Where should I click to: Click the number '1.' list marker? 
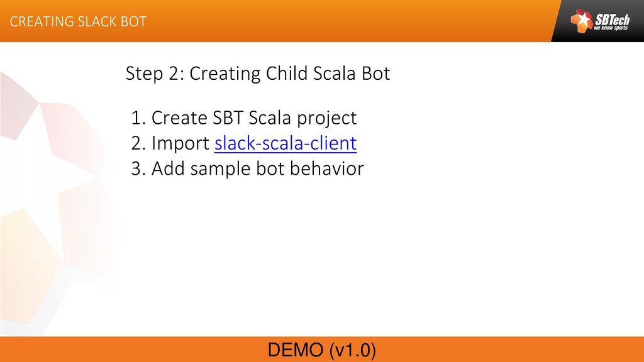(x=138, y=118)
